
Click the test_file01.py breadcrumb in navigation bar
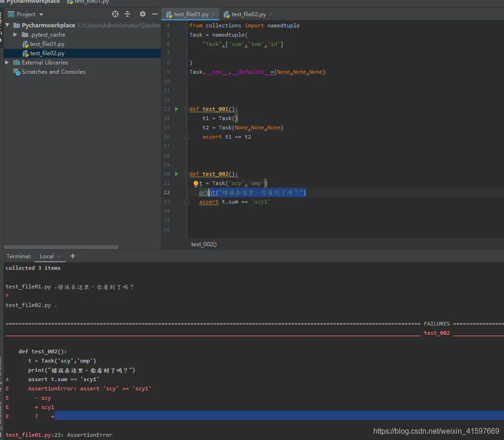[92, 1]
